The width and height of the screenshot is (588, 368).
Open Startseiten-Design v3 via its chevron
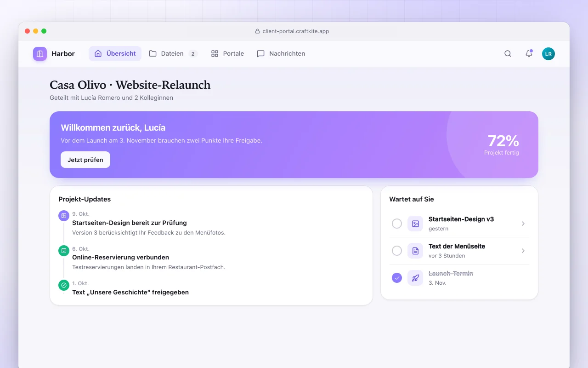coord(523,224)
